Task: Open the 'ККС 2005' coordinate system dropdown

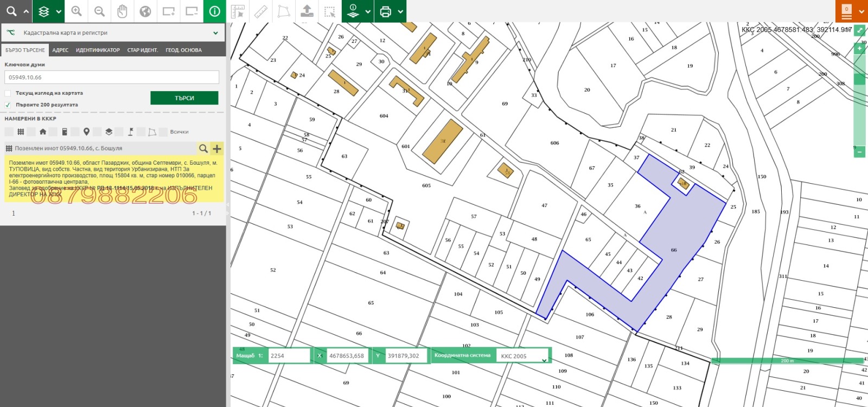Action: [x=544, y=360]
